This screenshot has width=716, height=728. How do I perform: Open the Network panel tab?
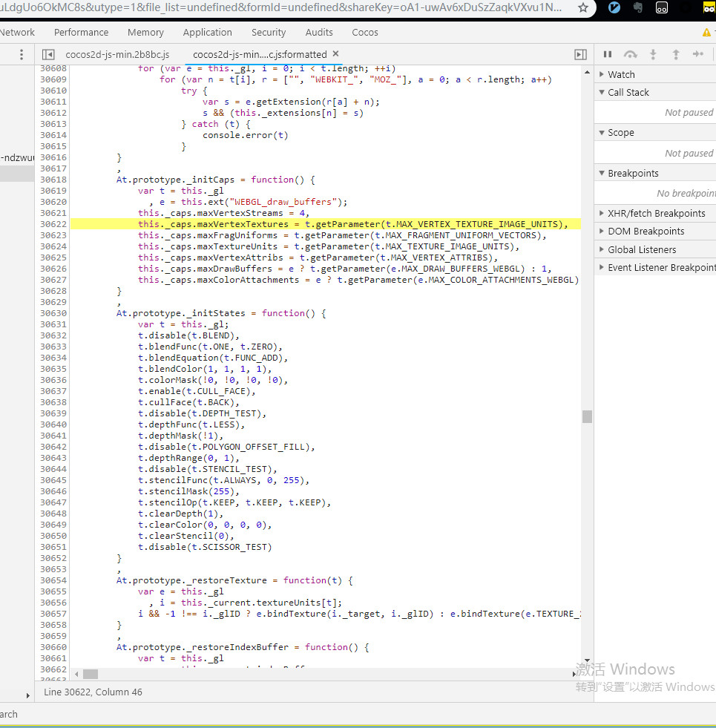(x=17, y=32)
